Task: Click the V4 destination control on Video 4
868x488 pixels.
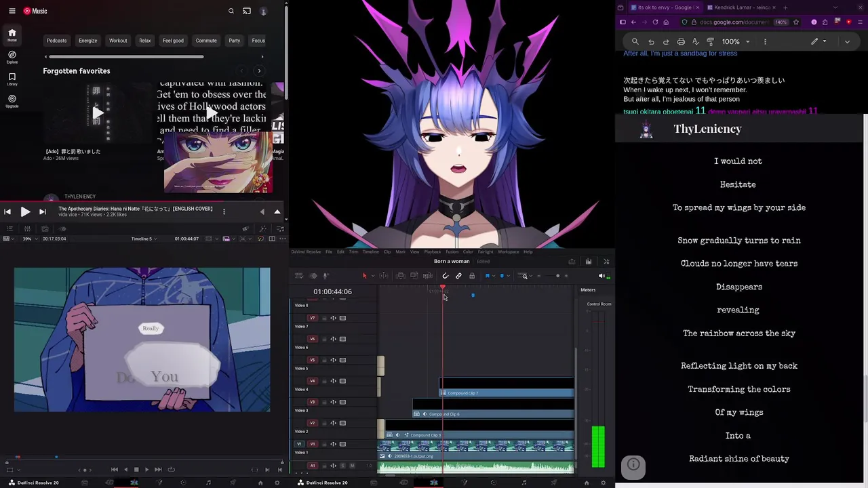Action: (312, 381)
